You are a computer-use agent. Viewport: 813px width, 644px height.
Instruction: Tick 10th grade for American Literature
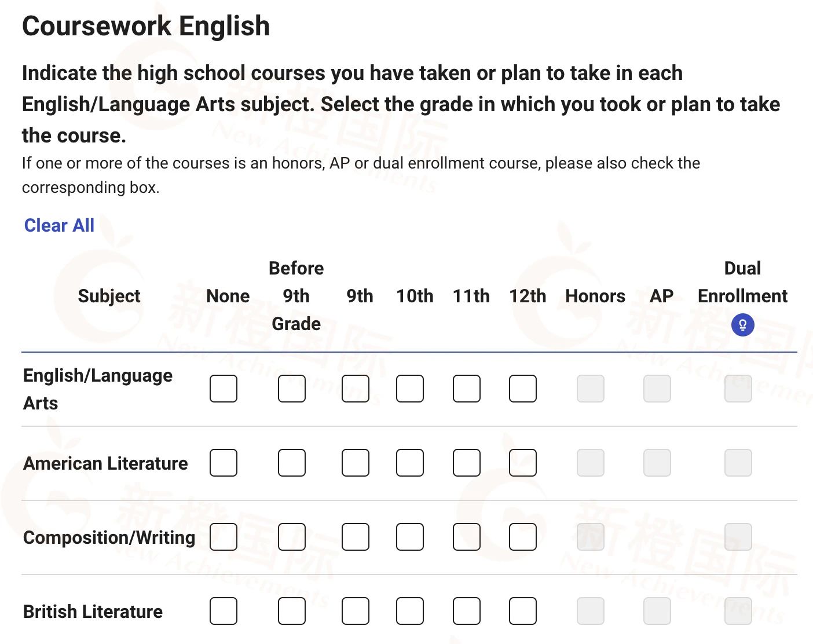[x=410, y=463]
